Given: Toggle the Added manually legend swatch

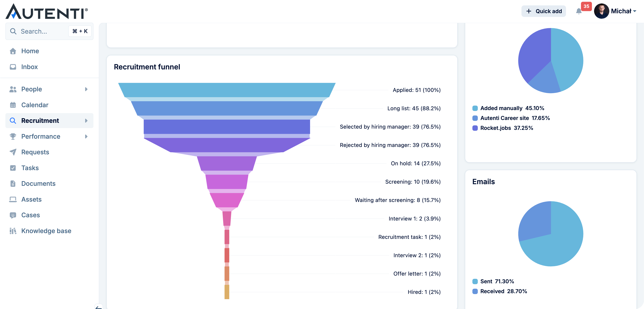Looking at the screenshot, I should (475, 108).
